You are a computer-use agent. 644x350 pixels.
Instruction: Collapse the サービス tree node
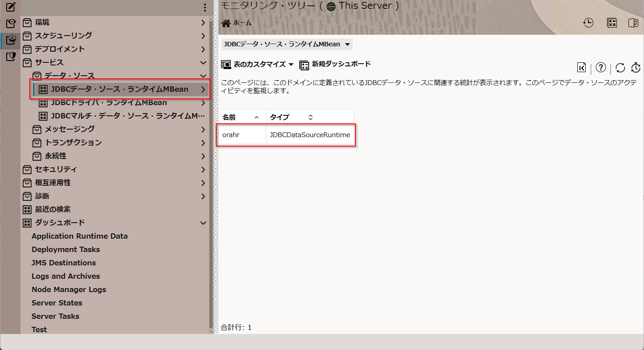(x=203, y=62)
